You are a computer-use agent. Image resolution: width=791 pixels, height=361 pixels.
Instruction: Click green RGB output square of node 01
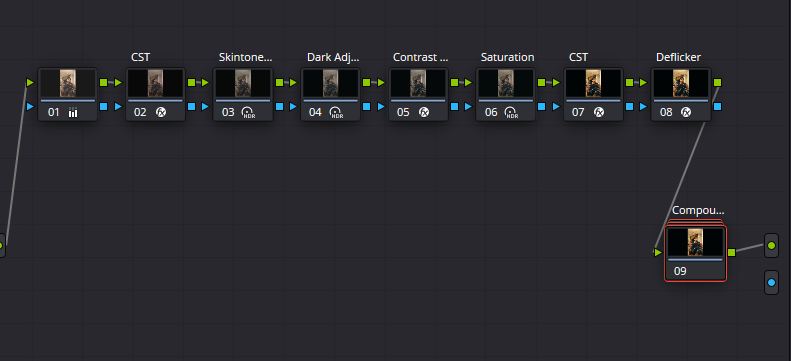coord(103,82)
